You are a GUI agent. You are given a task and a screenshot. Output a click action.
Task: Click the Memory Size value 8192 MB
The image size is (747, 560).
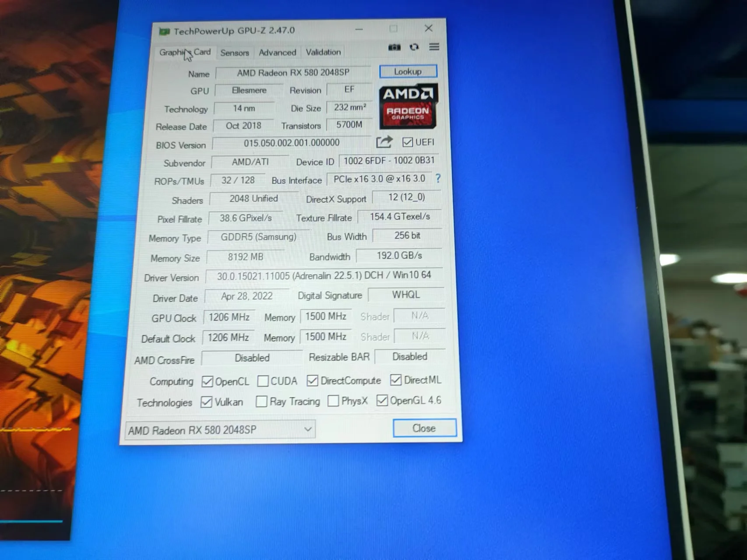(245, 257)
